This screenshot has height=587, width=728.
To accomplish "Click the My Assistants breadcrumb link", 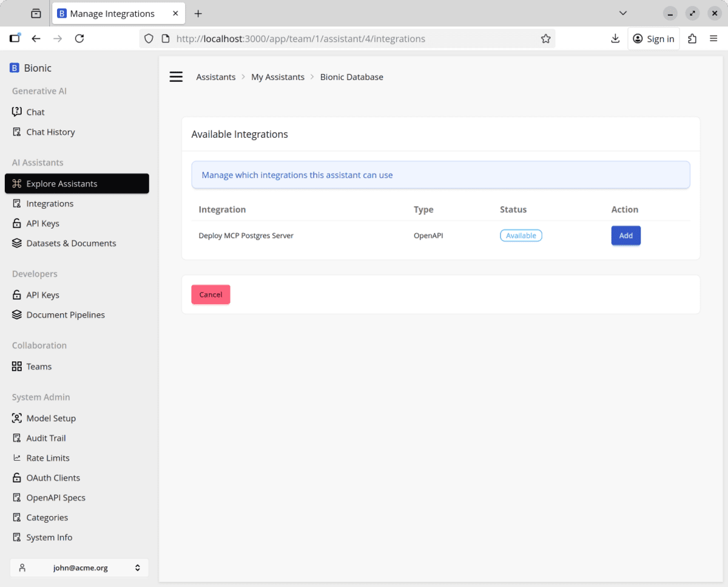I will pyautogui.click(x=278, y=77).
